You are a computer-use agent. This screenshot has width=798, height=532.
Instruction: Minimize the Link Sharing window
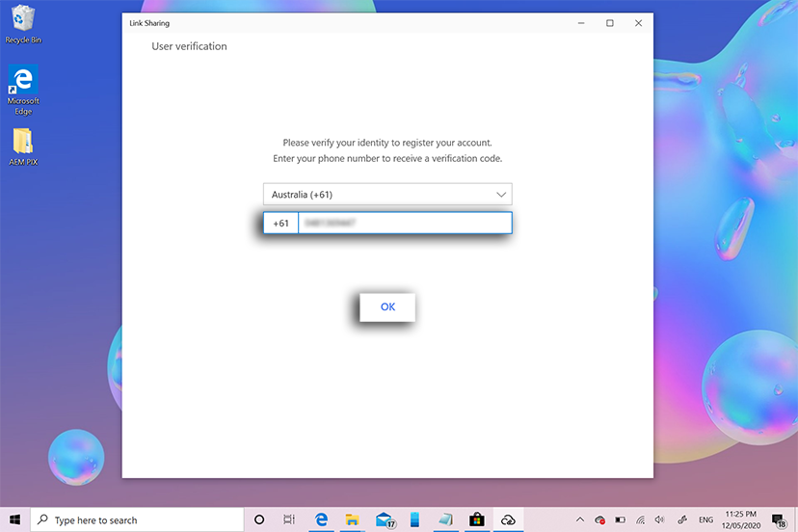click(581, 23)
